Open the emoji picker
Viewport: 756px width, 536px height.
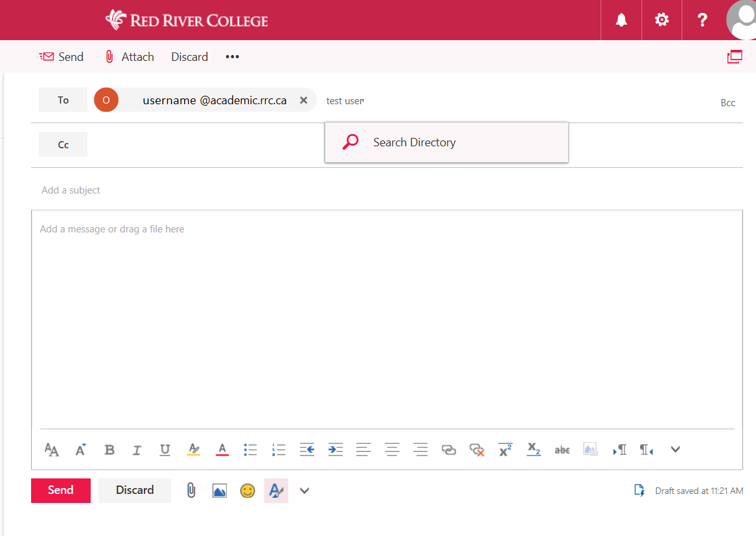tap(247, 491)
